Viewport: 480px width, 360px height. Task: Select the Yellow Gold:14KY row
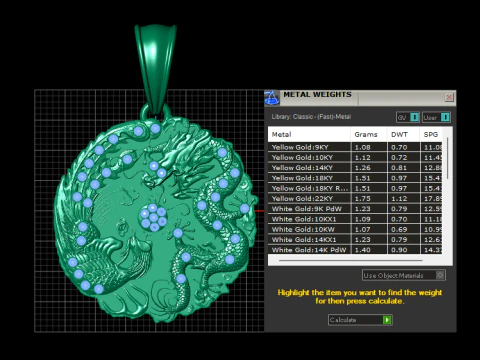[355, 168]
